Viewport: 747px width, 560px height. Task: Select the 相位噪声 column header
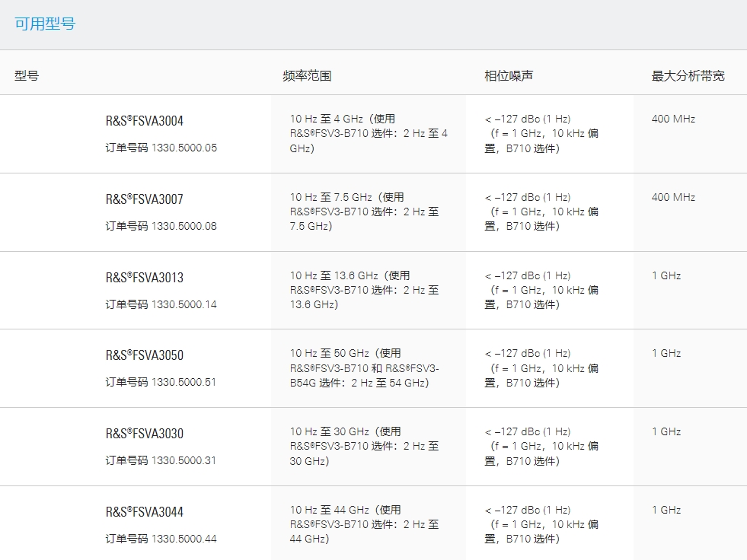[x=509, y=75]
